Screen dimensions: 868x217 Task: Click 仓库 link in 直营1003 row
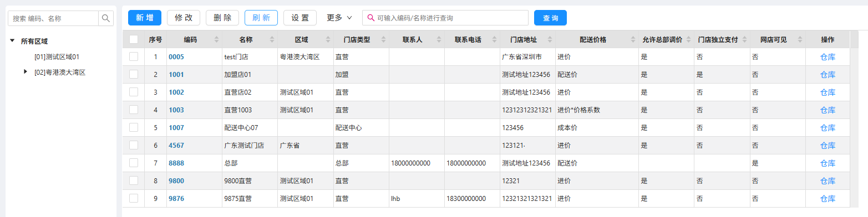point(828,110)
